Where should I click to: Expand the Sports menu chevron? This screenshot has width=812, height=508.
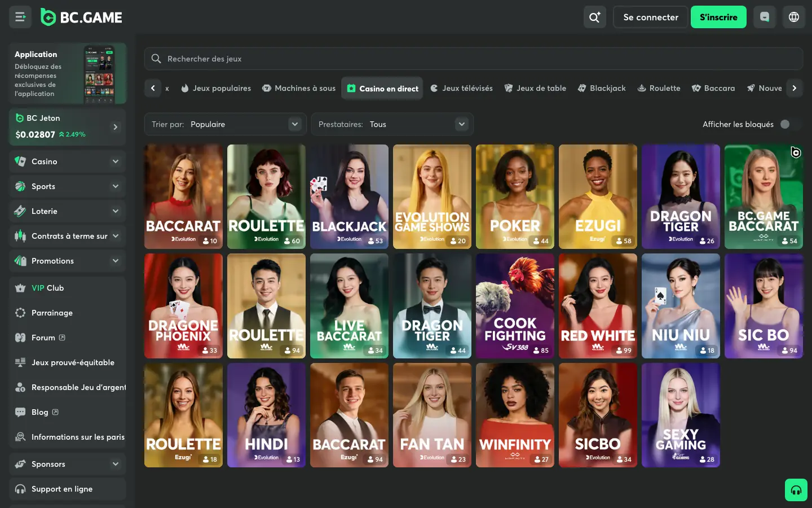[116, 186]
